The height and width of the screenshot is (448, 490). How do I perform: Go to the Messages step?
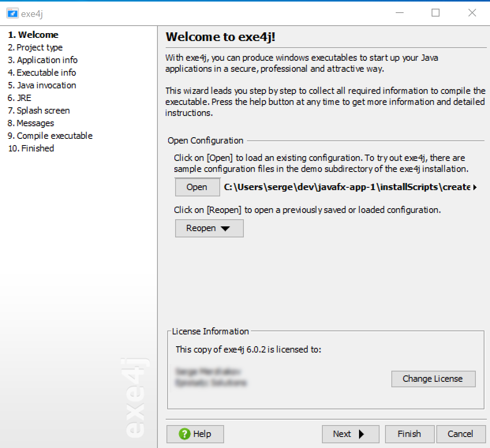tap(31, 123)
